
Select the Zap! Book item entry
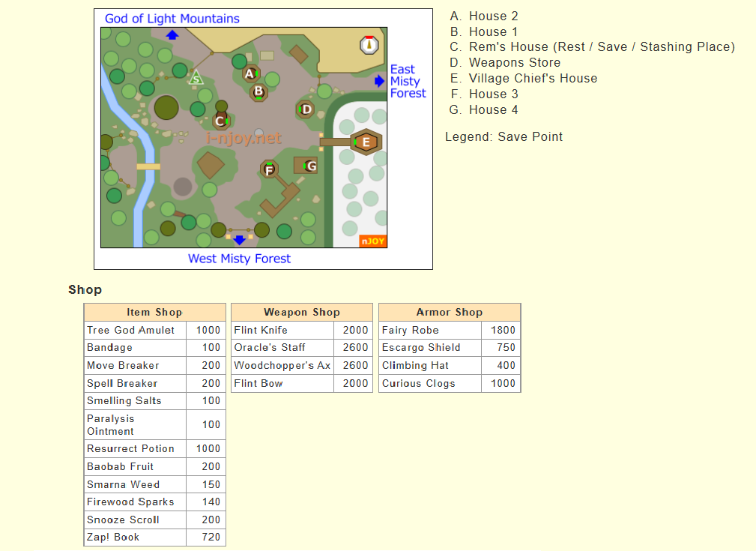[x=154, y=538]
